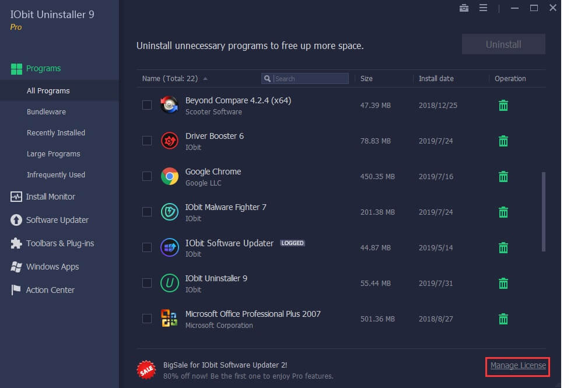
Task: Open Windows Apps section
Action: [52, 267]
